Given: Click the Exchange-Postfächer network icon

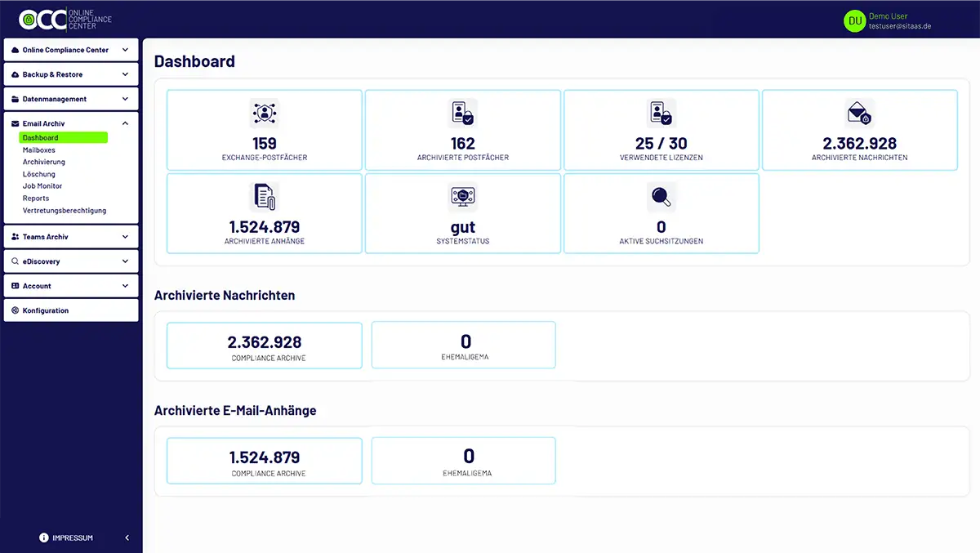Looking at the screenshot, I should [x=264, y=113].
